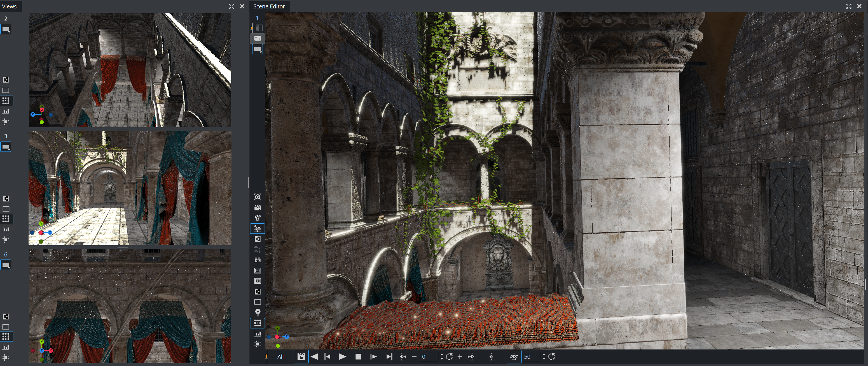Select the view 3 courtyard thumbnail
The height and width of the screenshot is (366, 868).
click(x=130, y=188)
